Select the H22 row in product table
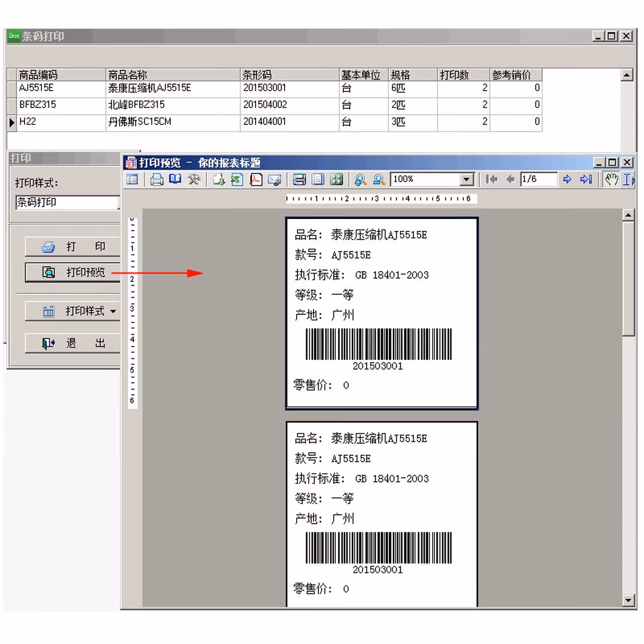The width and height of the screenshot is (644, 644). (28, 122)
